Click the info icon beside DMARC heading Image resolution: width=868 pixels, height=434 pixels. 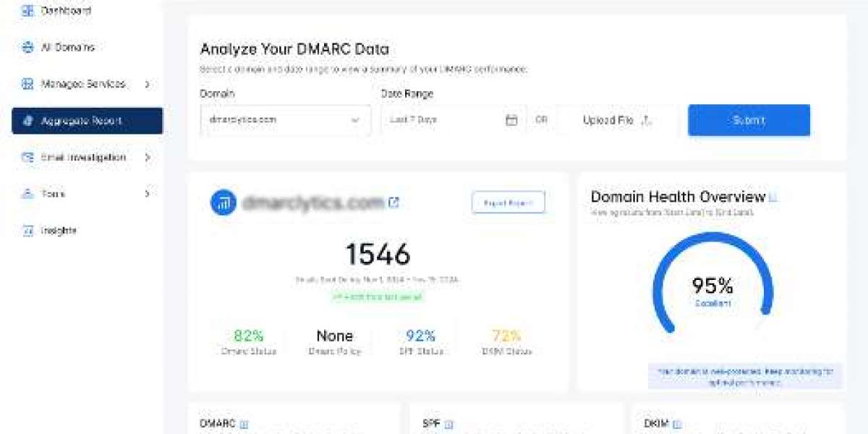244,424
